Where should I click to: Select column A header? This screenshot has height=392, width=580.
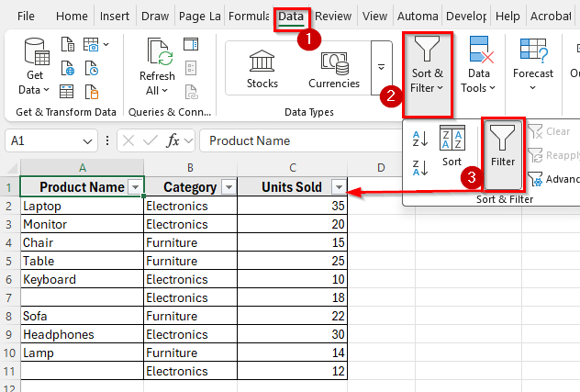point(82,168)
